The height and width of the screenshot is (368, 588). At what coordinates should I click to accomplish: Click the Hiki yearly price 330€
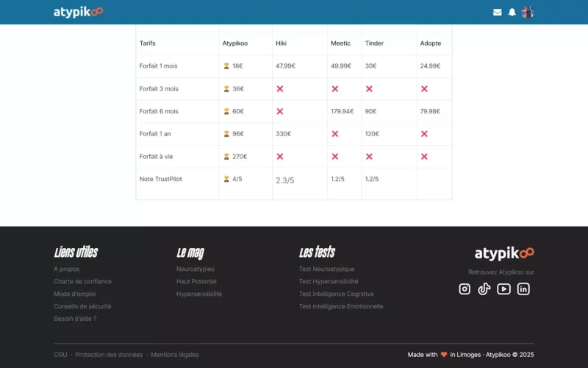click(x=284, y=134)
